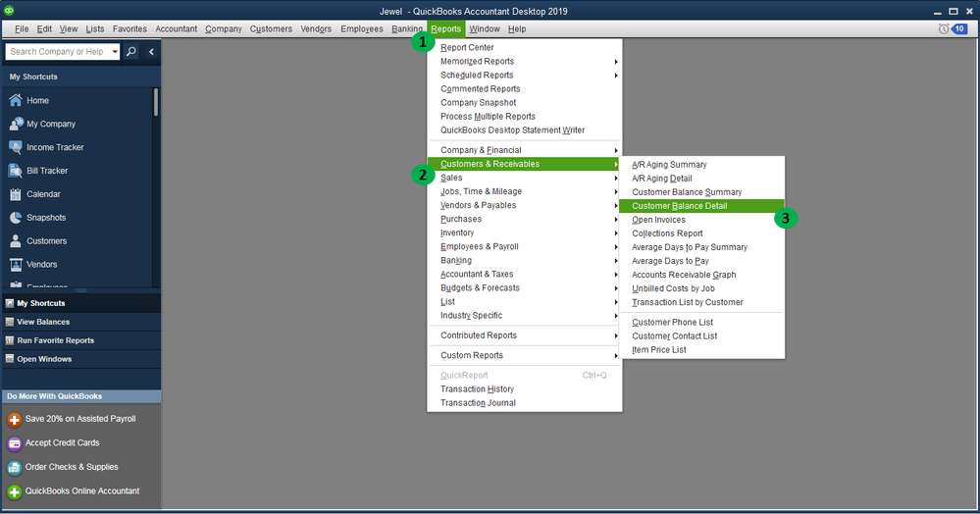Open the Calendar shortcut icon
Viewport: 980px width, 514px height.
click(16, 194)
